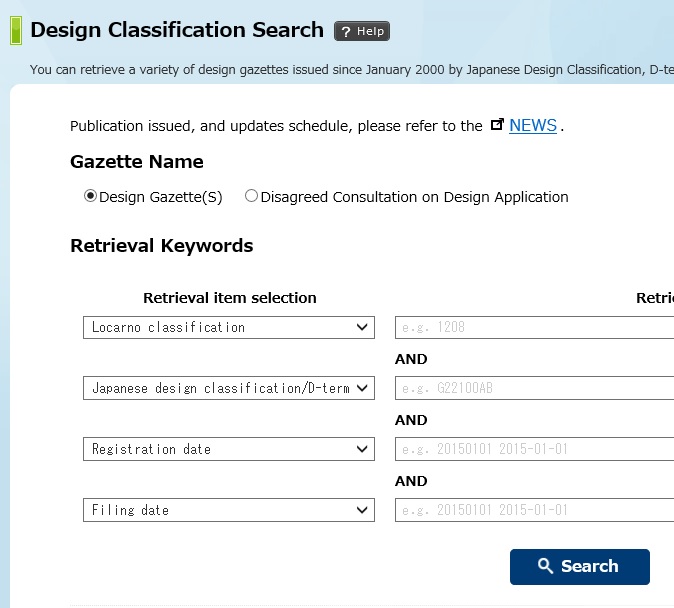The width and height of the screenshot is (674, 608).
Task: Click the external link icon before NEWS
Action: coord(497,125)
